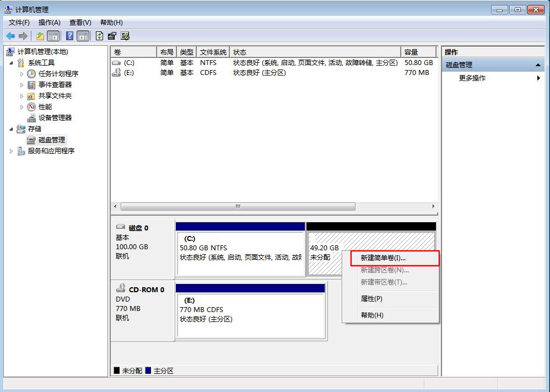550x392 pixels.
Task: Click the blue Help question mark icon
Action: [70, 36]
